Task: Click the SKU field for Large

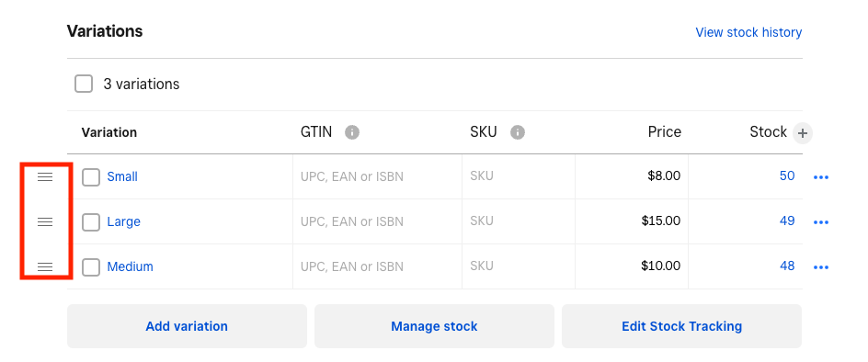Action: pos(519,221)
